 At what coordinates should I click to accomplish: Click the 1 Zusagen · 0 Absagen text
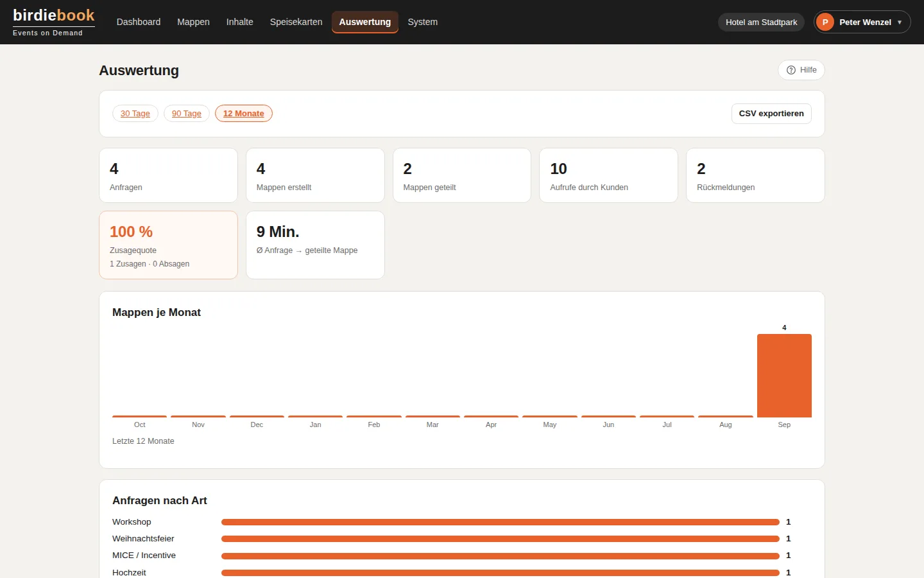click(x=150, y=264)
